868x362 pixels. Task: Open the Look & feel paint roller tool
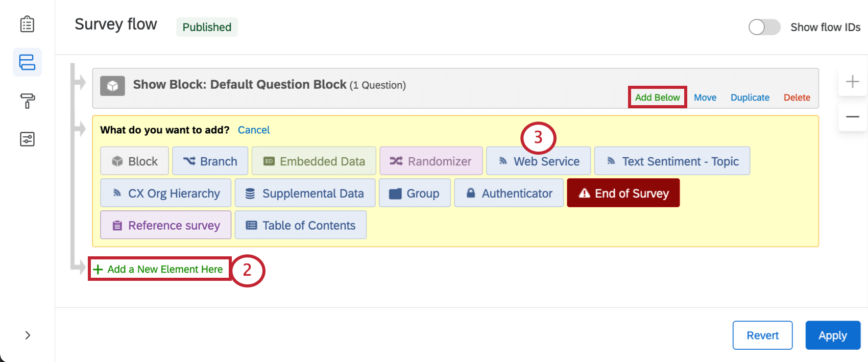(x=27, y=101)
